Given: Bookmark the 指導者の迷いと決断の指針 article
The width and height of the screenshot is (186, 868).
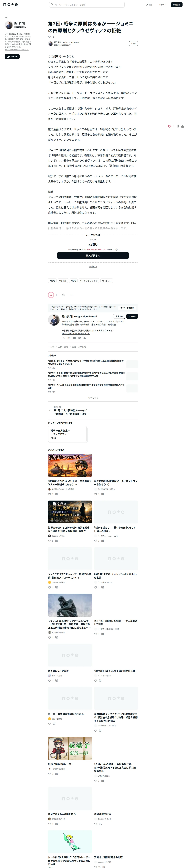Looking at the screenshot, I should (56, 541).
